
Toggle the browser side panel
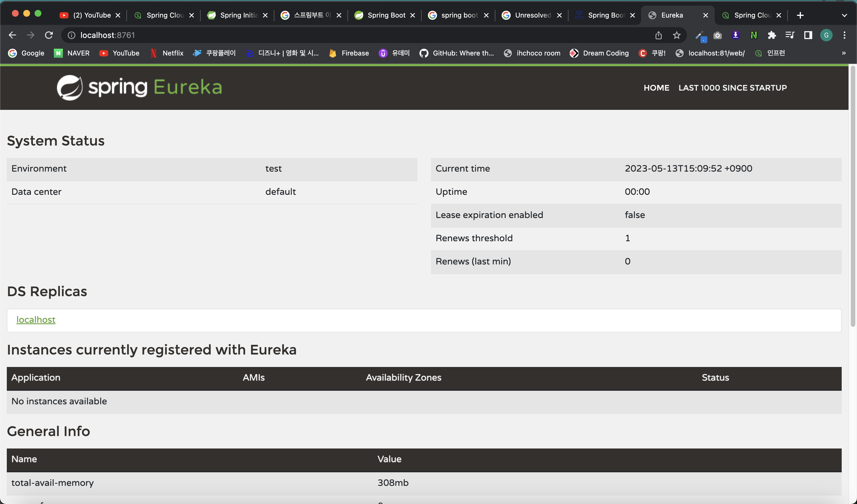pyautogui.click(x=808, y=35)
